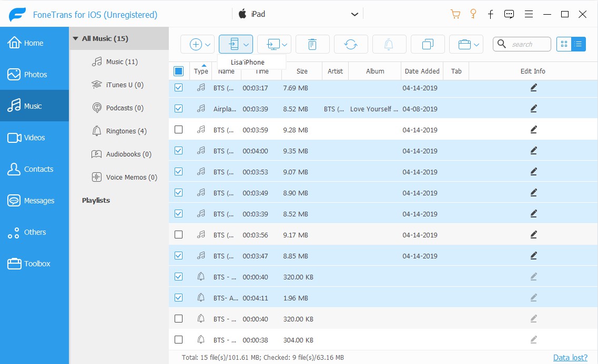
Task: Check the 304.00 KB ringtone checkbox
Action: tap(178, 340)
